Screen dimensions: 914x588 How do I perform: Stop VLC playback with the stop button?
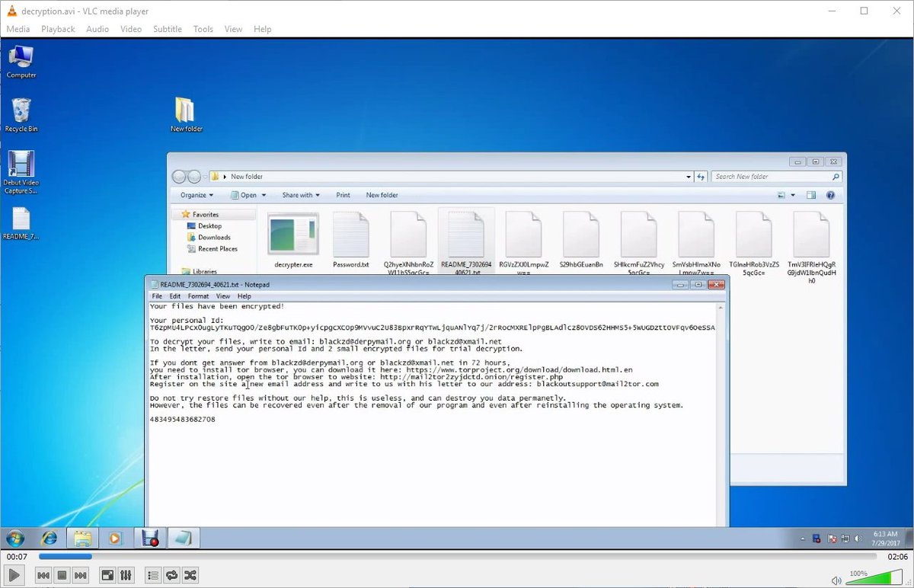pos(62,575)
